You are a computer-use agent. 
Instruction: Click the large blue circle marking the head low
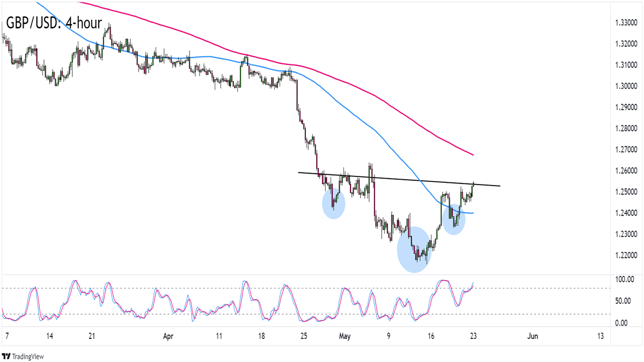tap(414, 249)
